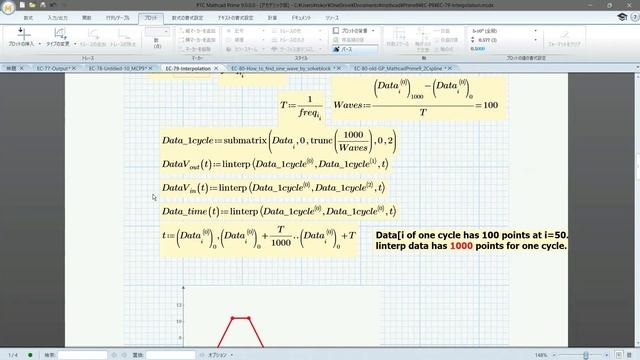Open the first ribbon tab 数式
Image resolution: width=640 pixels, height=360 pixels.
click(x=28, y=18)
